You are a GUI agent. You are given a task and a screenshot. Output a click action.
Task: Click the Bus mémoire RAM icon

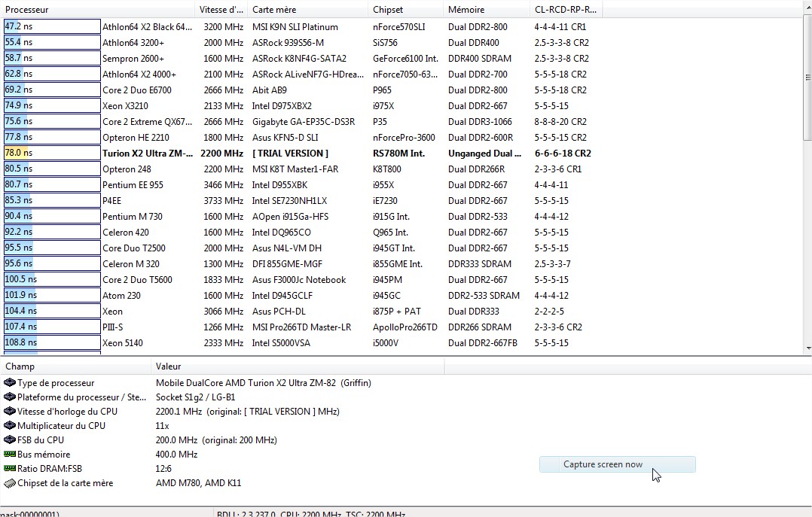point(9,454)
